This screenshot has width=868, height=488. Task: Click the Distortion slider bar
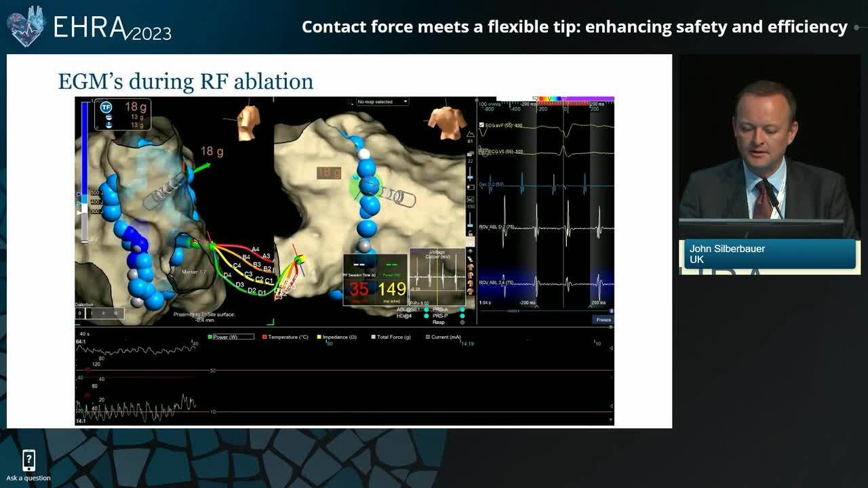coord(99,313)
